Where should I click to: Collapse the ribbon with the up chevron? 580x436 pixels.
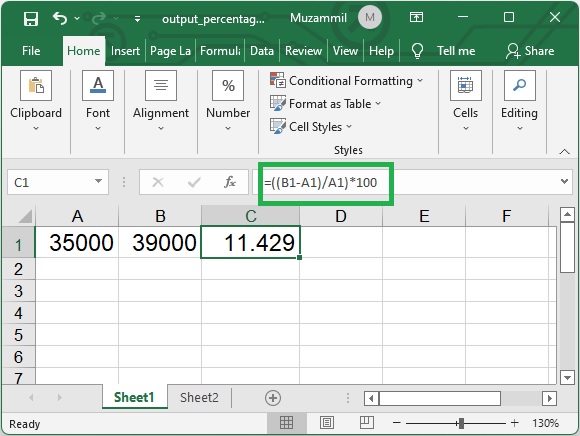[564, 151]
